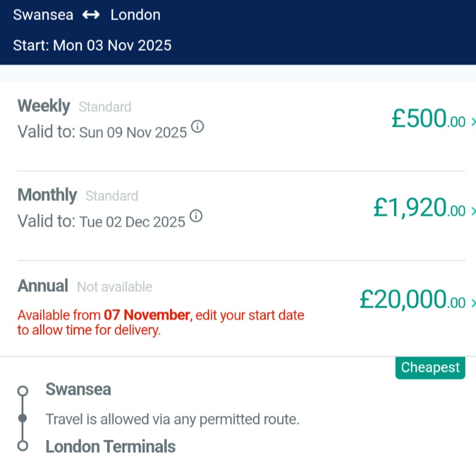This screenshot has width=476, height=459.
Task: Select the Annual £20,000.00 price
Action: coord(412,299)
